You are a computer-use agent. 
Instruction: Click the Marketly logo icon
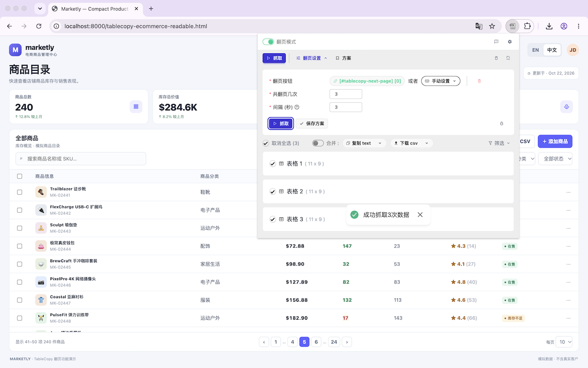pyautogui.click(x=16, y=50)
